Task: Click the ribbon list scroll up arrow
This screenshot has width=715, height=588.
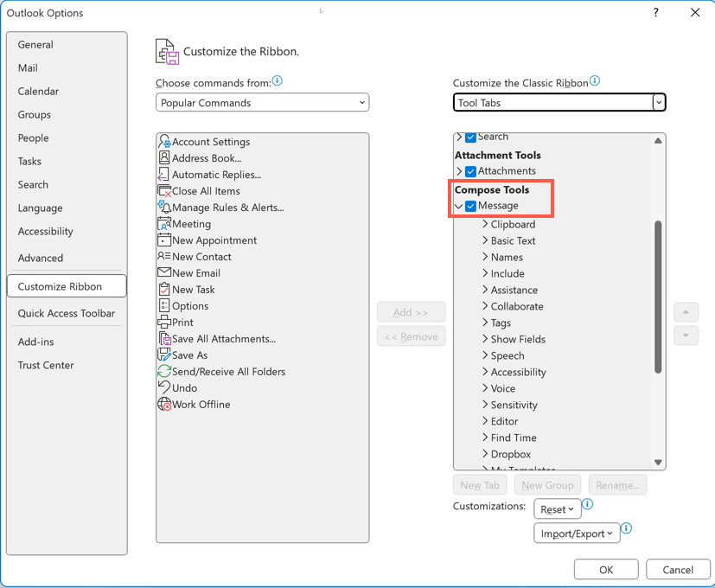Action: [658, 140]
